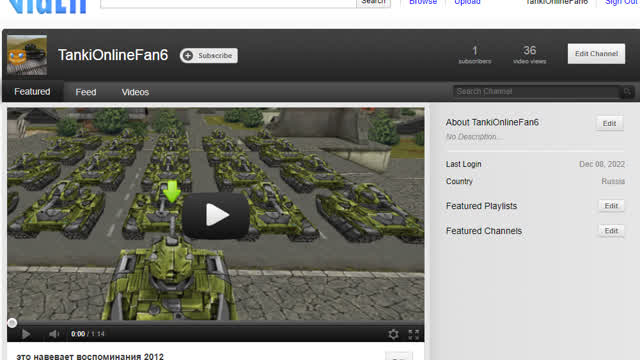This screenshot has height=360, width=640.
Task: Switch to the Feed tab
Action: click(86, 92)
